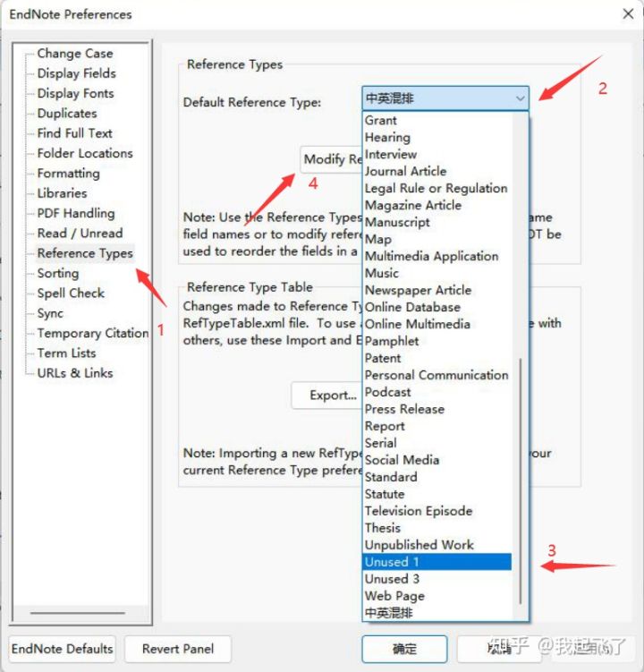Pick Unused 3 reference type
Image resolution: width=644 pixels, height=672 pixels.
[437, 579]
